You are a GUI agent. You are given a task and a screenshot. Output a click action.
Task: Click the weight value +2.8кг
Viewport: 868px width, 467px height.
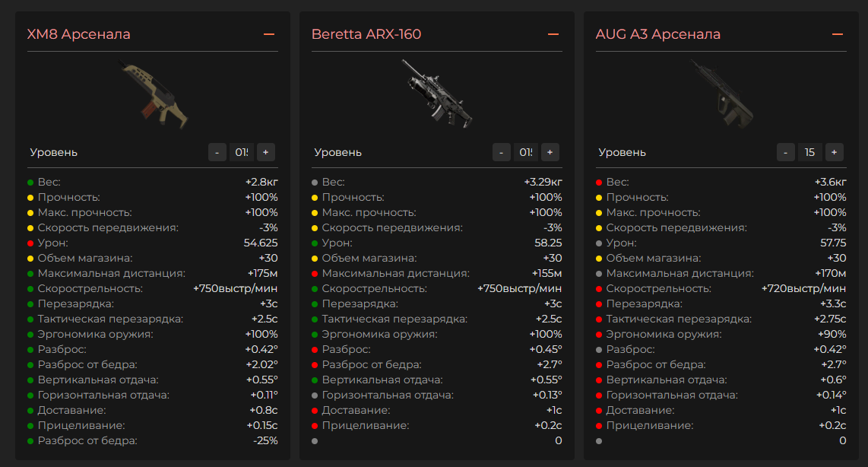tap(261, 183)
